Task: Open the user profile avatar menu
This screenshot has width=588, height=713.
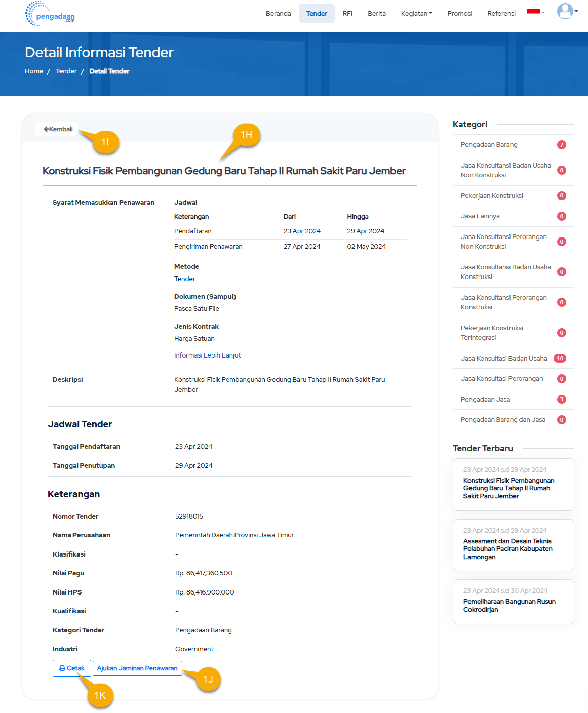Action: click(567, 11)
